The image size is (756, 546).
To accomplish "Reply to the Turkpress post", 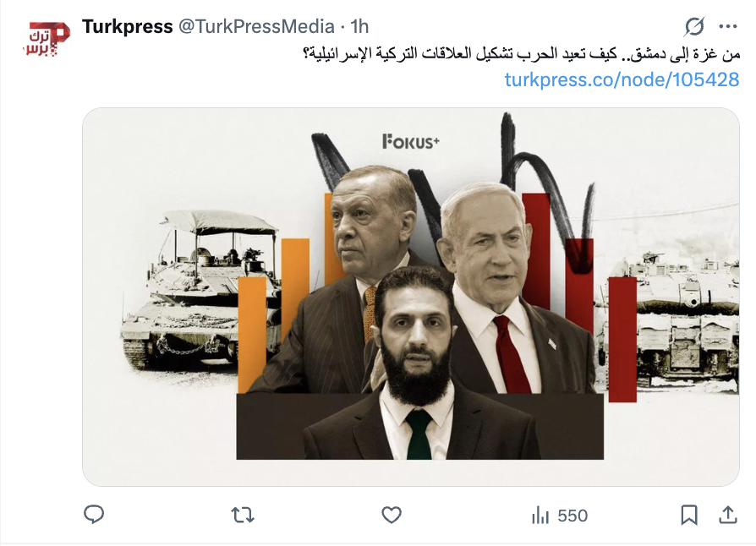I will pyautogui.click(x=94, y=516).
